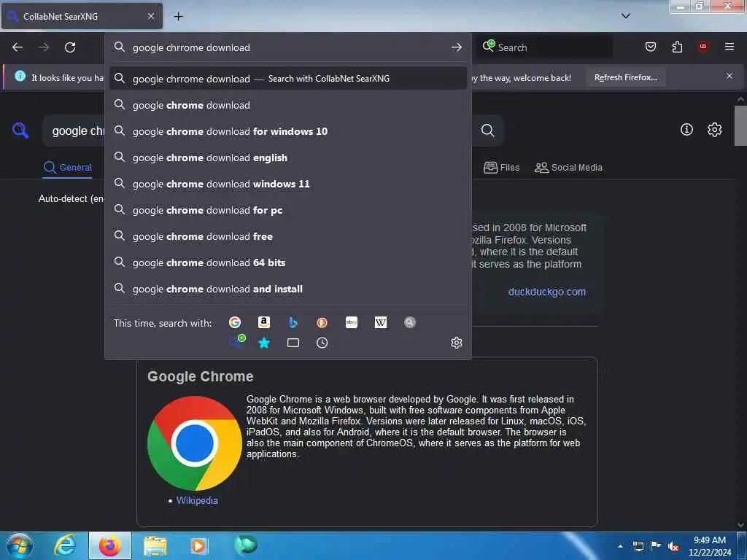Choose 'google chrome download for pc'

287,210
